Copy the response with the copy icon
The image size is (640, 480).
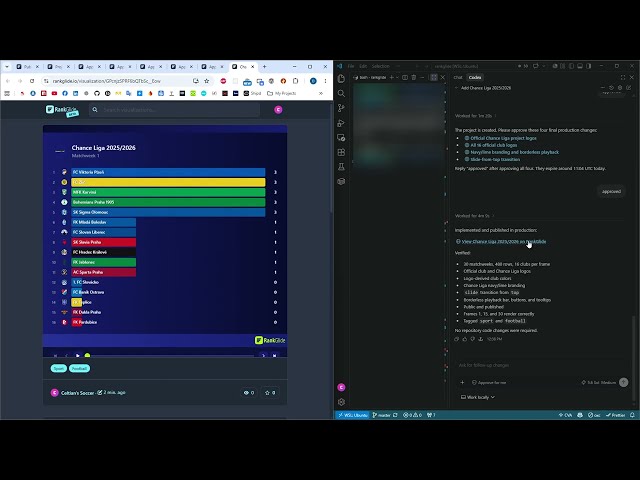click(457, 339)
